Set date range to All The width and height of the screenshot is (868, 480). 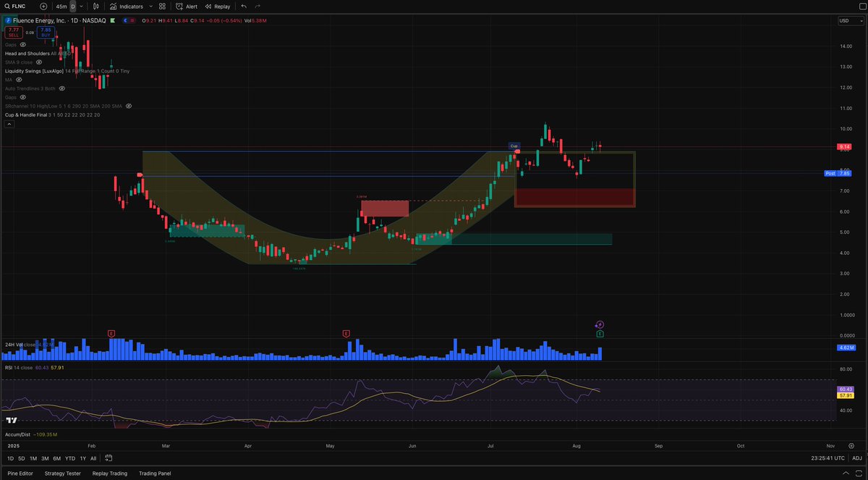tap(93, 458)
